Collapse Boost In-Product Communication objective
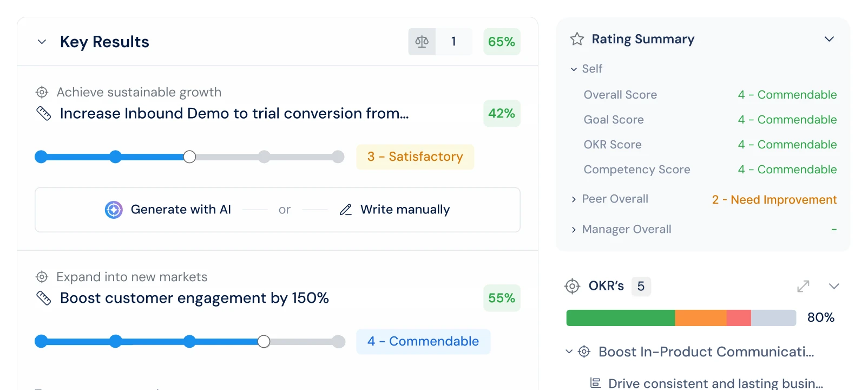 569,352
